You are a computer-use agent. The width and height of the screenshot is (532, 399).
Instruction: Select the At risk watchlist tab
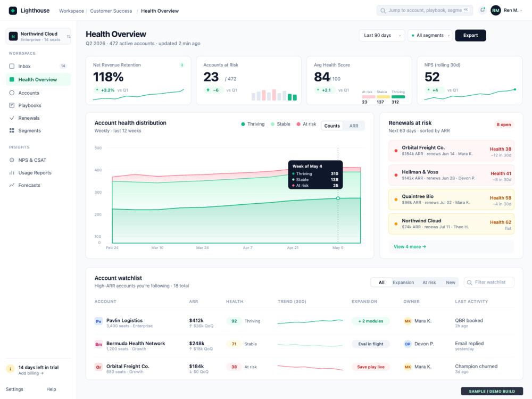pos(429,282)
